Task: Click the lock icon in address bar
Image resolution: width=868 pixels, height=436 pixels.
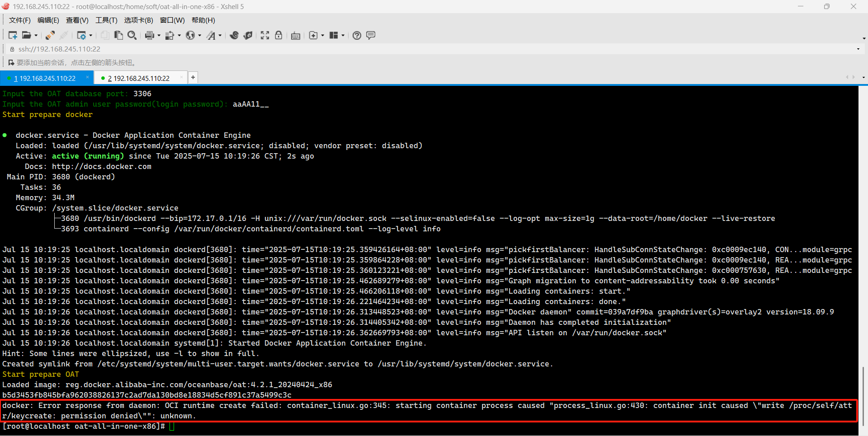Action: click(12, 49)
